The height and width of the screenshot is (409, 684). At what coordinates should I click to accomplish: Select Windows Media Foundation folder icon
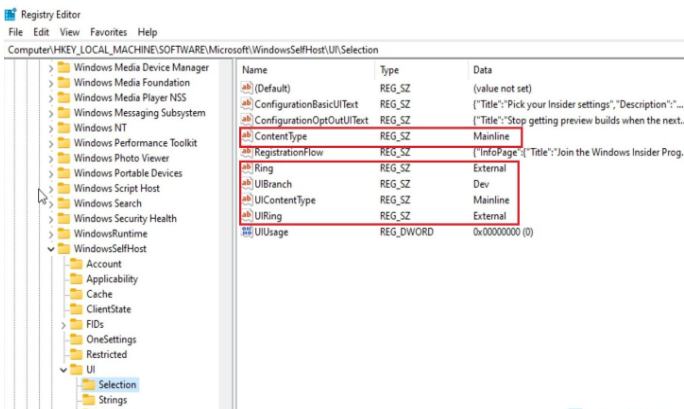64,82
